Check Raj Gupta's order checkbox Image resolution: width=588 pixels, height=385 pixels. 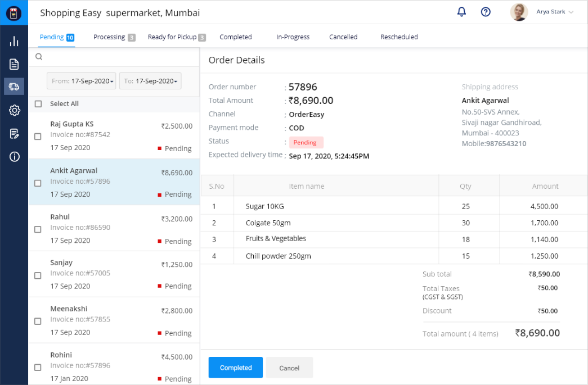tap(38, 136)
